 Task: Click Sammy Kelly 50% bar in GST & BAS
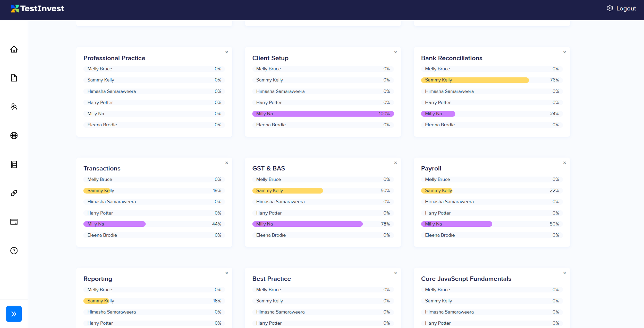click(x=287, y=191)
